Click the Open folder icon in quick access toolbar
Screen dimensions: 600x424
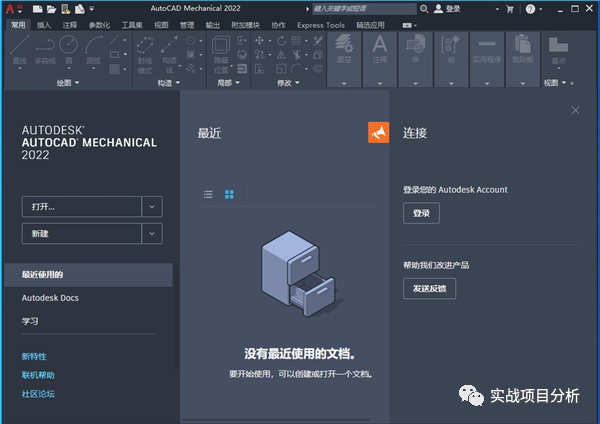click(52, 9)
